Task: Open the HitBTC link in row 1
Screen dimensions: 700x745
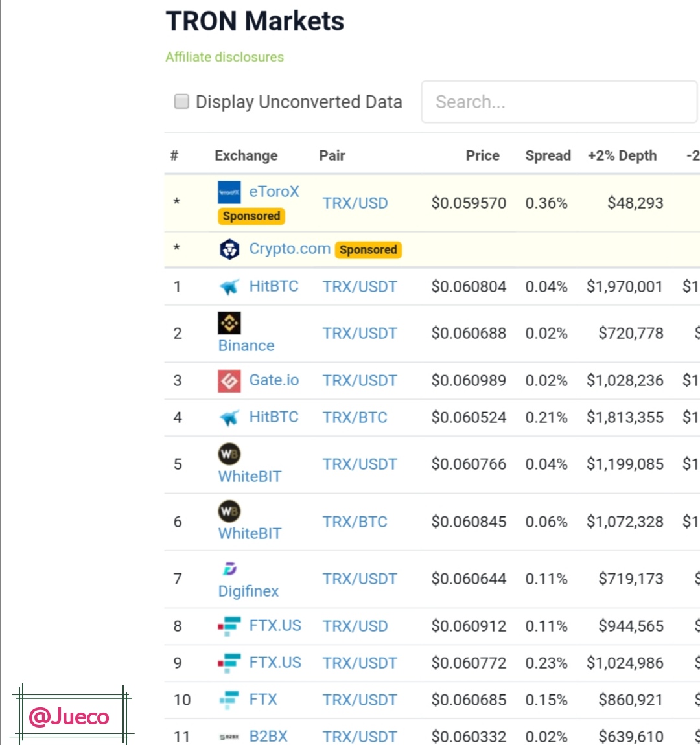Action: click(274, 286)
